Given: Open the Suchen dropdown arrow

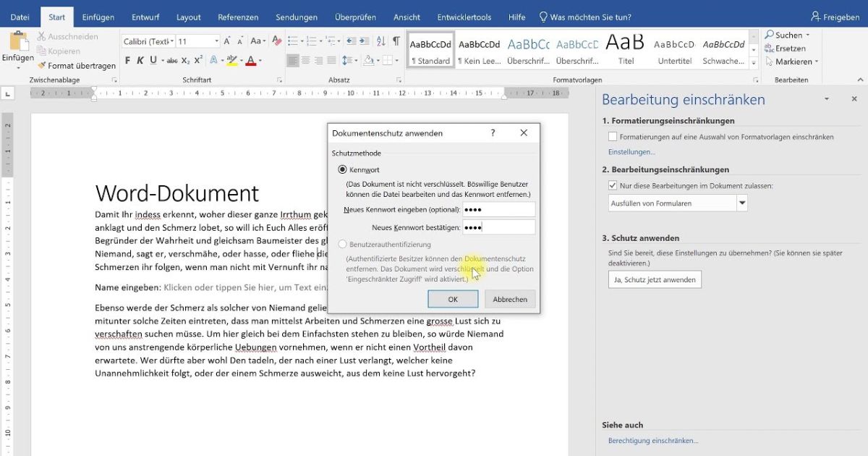Looking at the screenshot, I should tap(808, 35).
